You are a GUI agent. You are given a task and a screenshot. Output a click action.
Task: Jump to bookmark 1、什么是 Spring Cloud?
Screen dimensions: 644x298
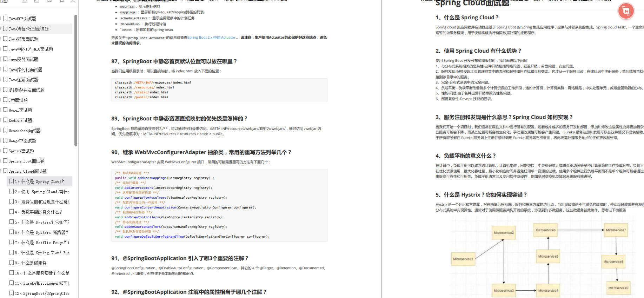(39, 181)
